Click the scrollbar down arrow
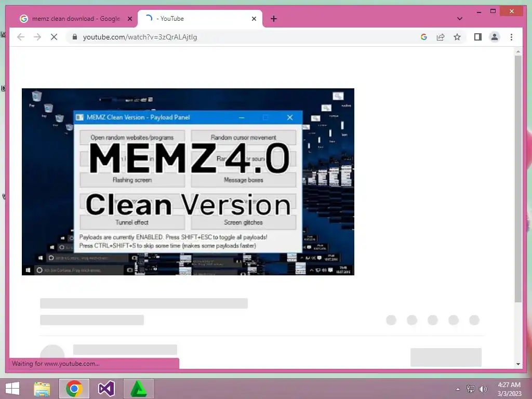Screen dimensions: 532x399 pyautogui.click(x=518, y=364)
